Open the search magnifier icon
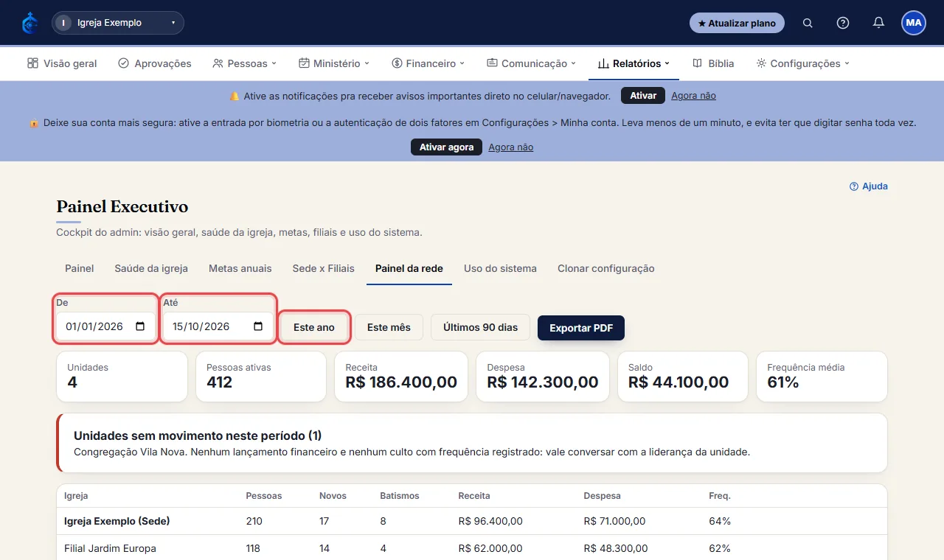Image resolution: width=944 pixels, height=560 pixels. coord(808,23)
